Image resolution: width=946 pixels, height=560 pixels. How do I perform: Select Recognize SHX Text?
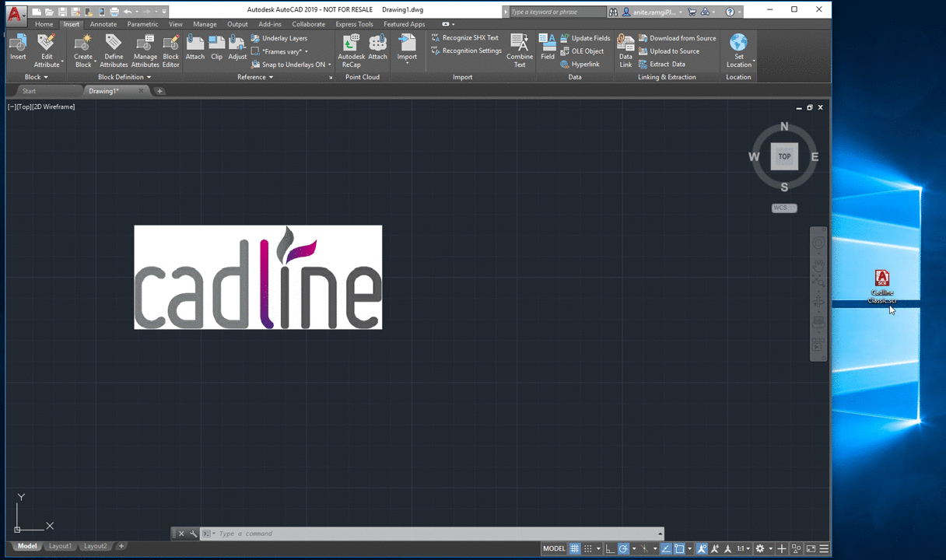click(x=465, y=38)
